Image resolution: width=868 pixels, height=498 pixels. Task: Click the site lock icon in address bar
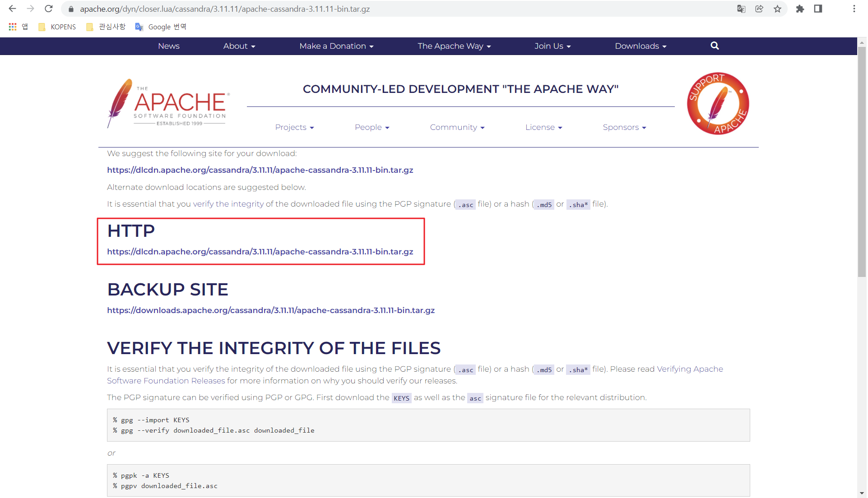(71, 9)
